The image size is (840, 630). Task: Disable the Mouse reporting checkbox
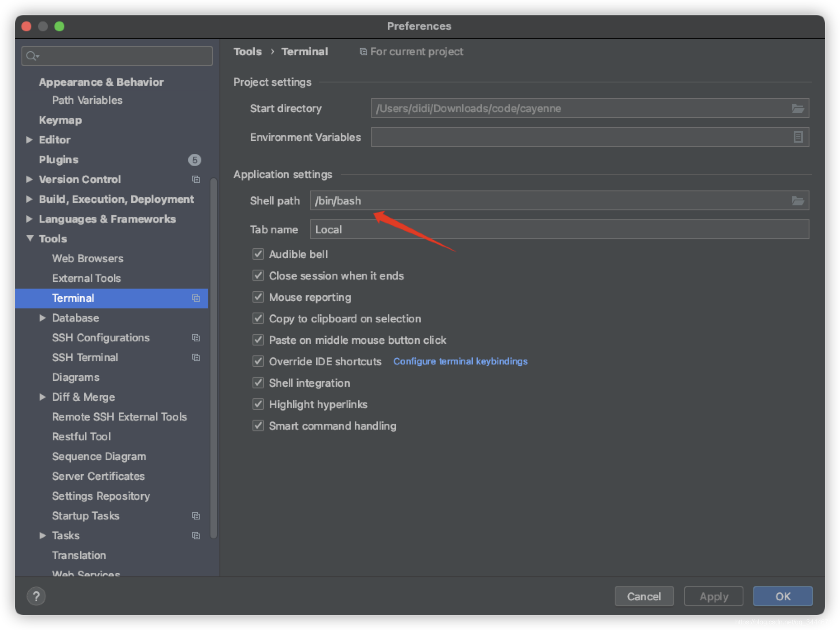tap(258, 296)
